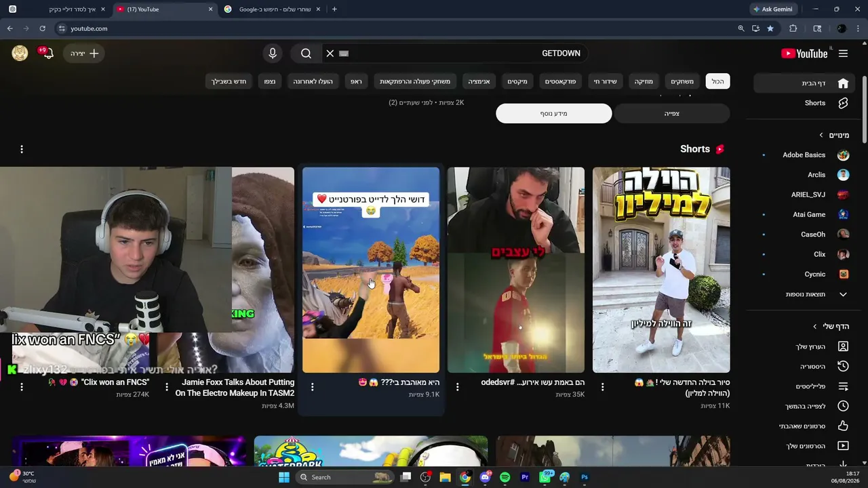Select the Action-adventure games chip (משחקי פעולה והרפתקאות)
The width and height of the screenshot is (868, 488).
(415, 81)
